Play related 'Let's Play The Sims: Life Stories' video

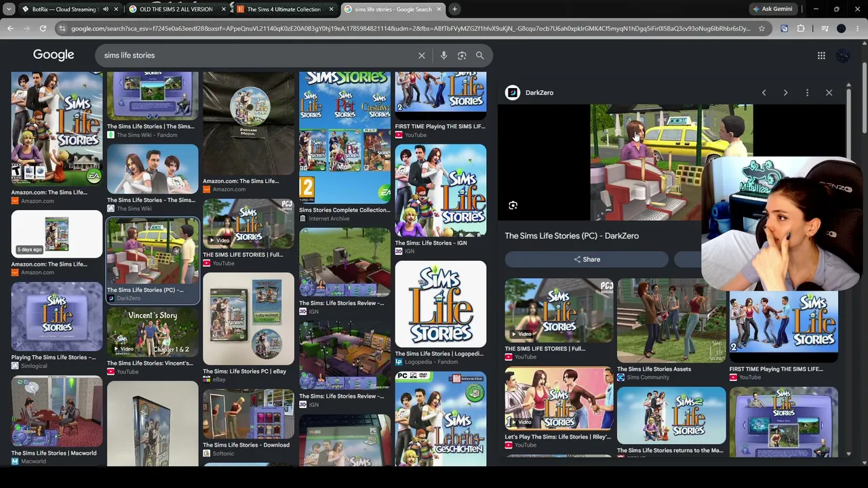tap(559, 399)
